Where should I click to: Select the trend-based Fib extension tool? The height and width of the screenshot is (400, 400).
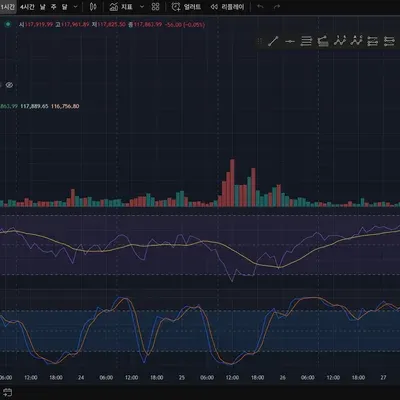tap(323, 41)
